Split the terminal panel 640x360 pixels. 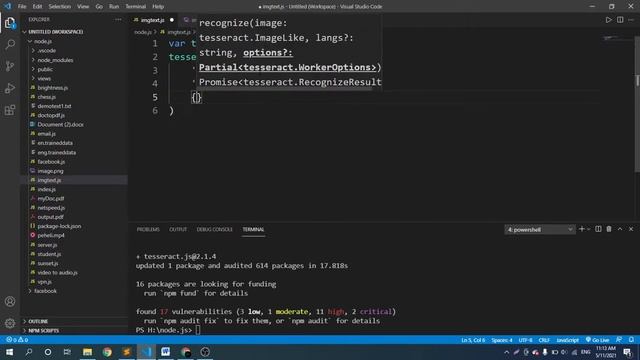click(x=598, y=229)
